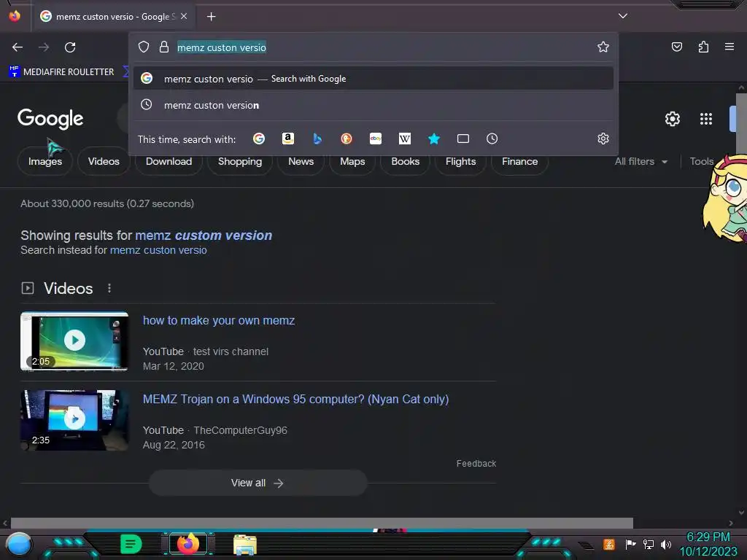747x560 pixels.
Task: Search this time with Amazon
Action: [287, 139]
